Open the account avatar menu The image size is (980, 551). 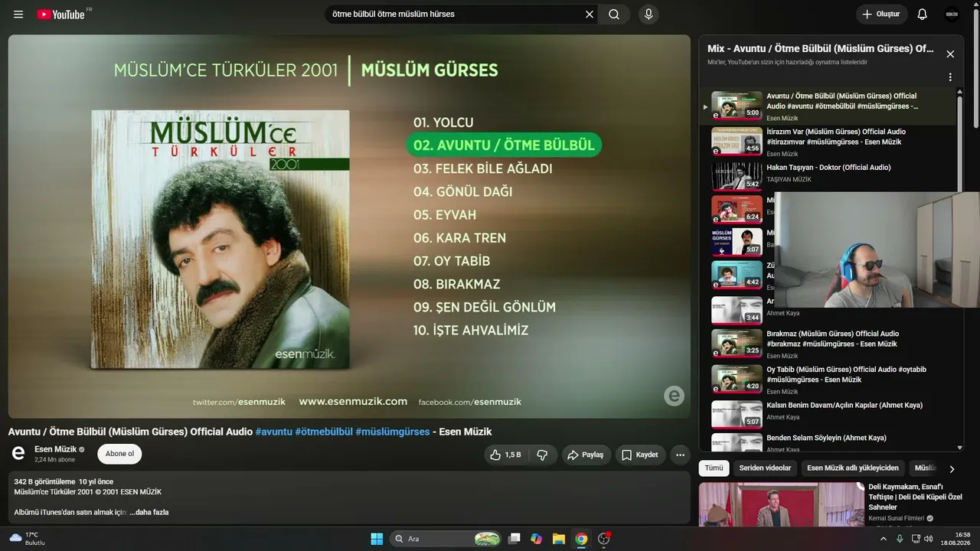click(952, 15)
